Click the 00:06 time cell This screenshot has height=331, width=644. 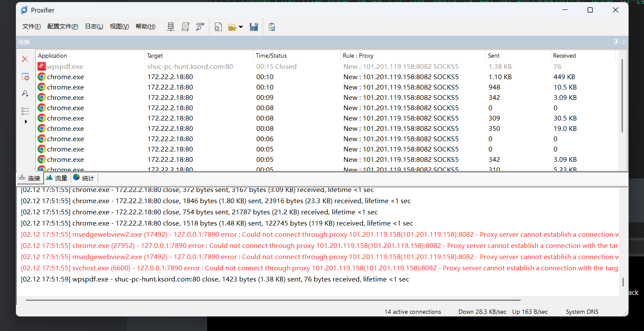point(264,139)
